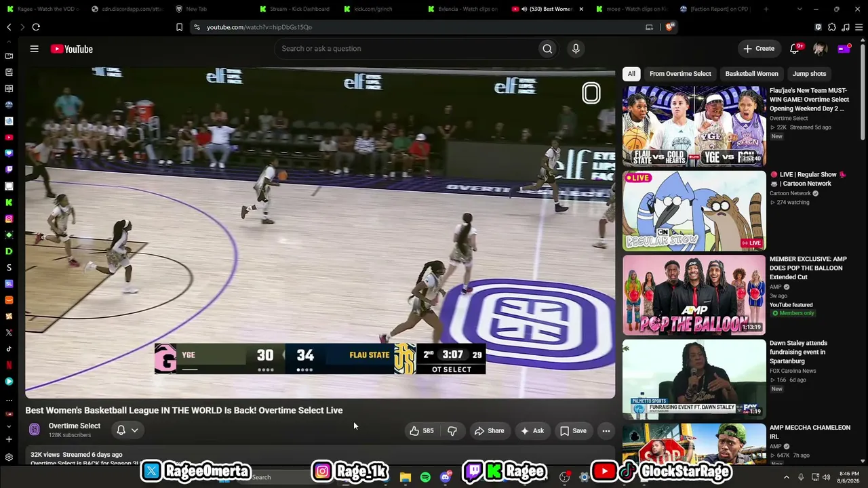
Task: Open the YouTube guide hamburger menu
Action: coord(34,49)
